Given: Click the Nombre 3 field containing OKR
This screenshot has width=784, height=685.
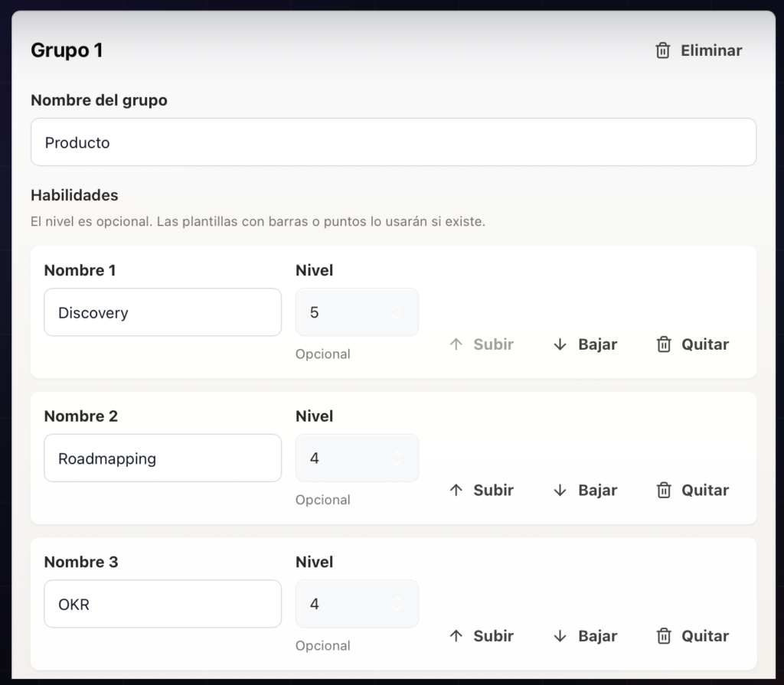Looking at the screenshot, I should (x=162, y=604).
